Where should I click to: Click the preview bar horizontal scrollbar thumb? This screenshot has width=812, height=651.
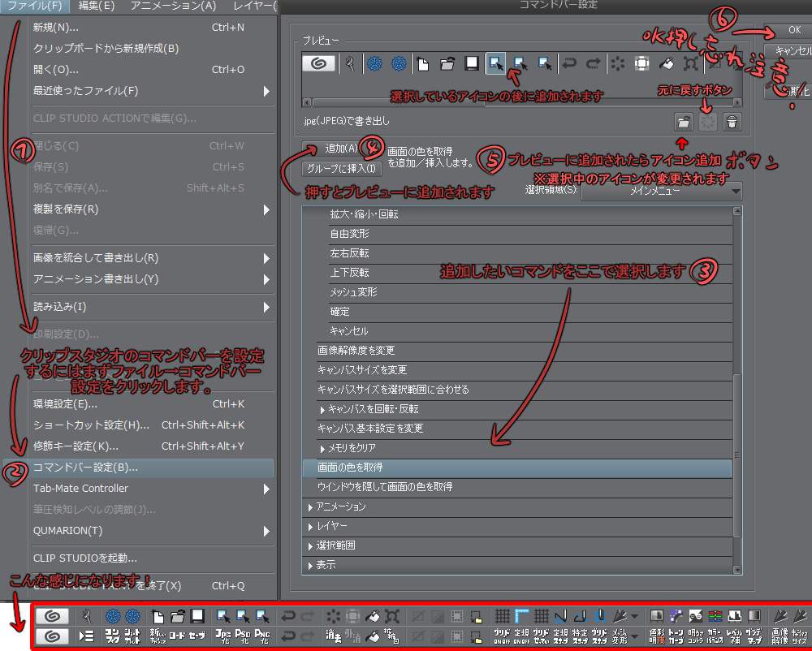coord(398,102)
